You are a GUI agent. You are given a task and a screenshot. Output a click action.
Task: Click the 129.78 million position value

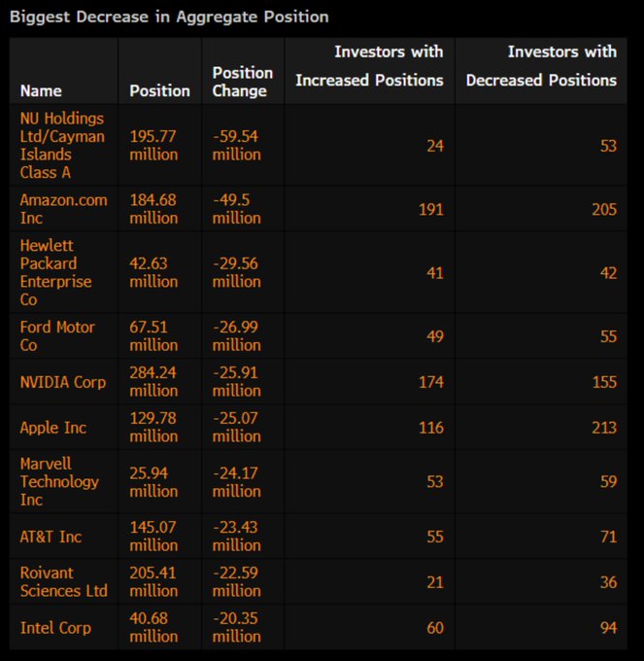pyautogui.click(x=153, y=428)
